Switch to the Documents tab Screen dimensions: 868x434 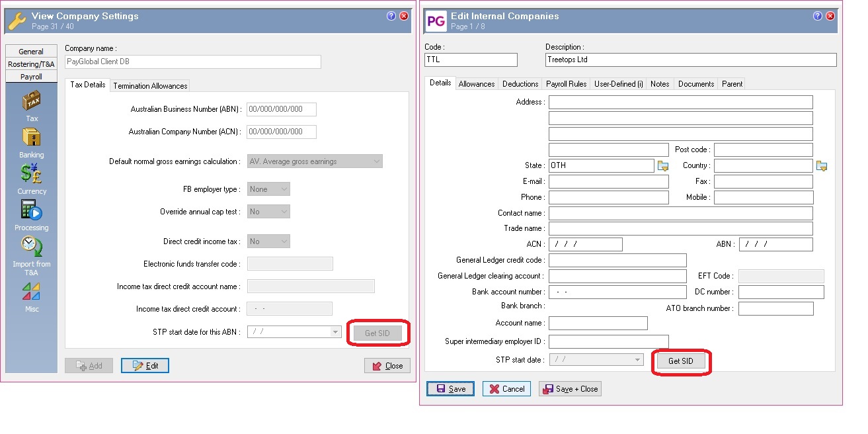click(696, 84)
